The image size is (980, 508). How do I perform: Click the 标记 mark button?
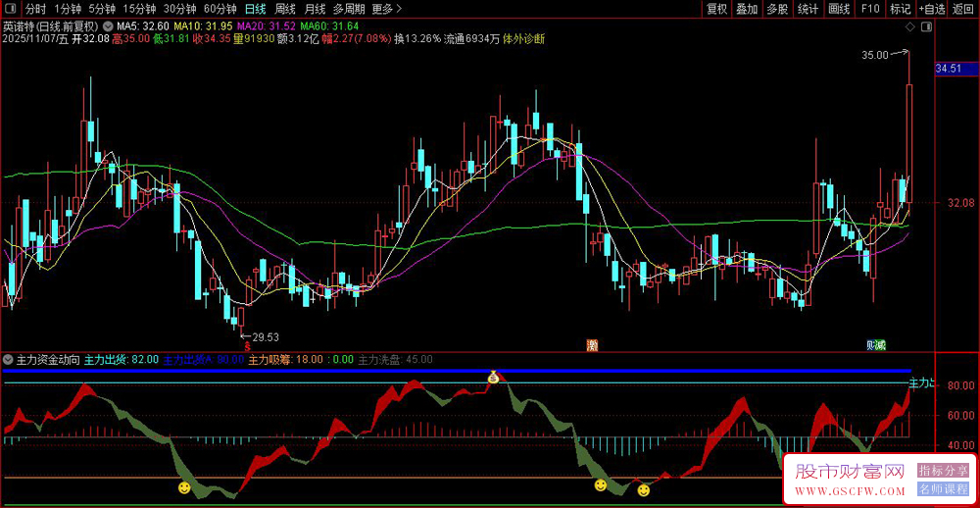pos(901,9)
